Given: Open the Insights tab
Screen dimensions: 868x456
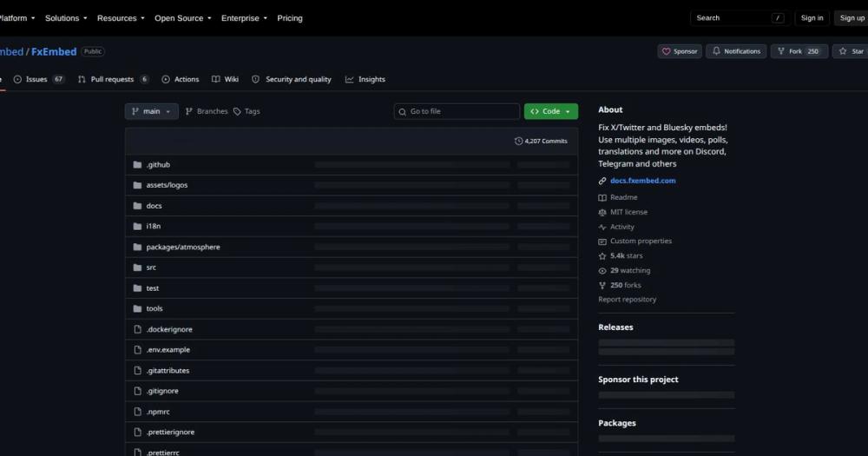Looking at the screenshot, I should (x=365, y=79).
